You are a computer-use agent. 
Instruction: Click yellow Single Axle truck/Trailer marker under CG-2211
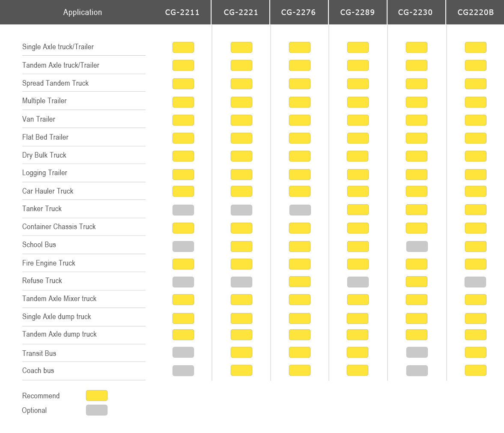click(183, 47)
